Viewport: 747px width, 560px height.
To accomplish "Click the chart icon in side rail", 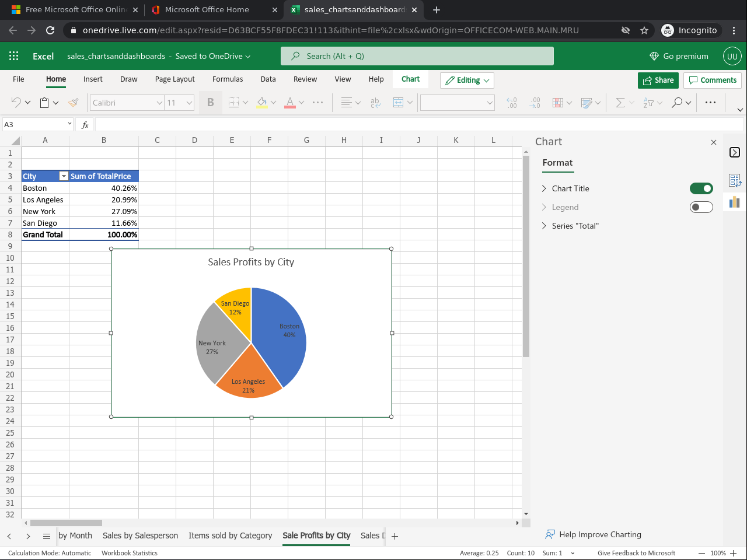I will [734, 202].
